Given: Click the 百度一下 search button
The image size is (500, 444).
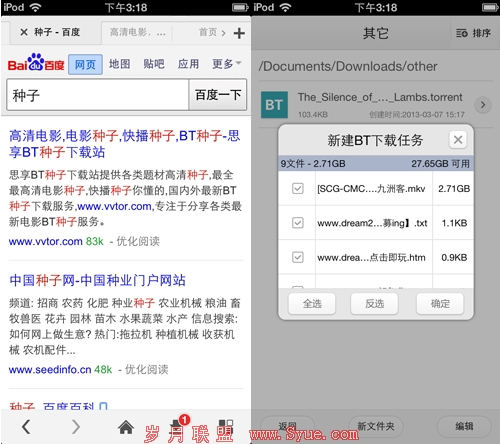Looking at the screenshot, I should click(218, 95).
